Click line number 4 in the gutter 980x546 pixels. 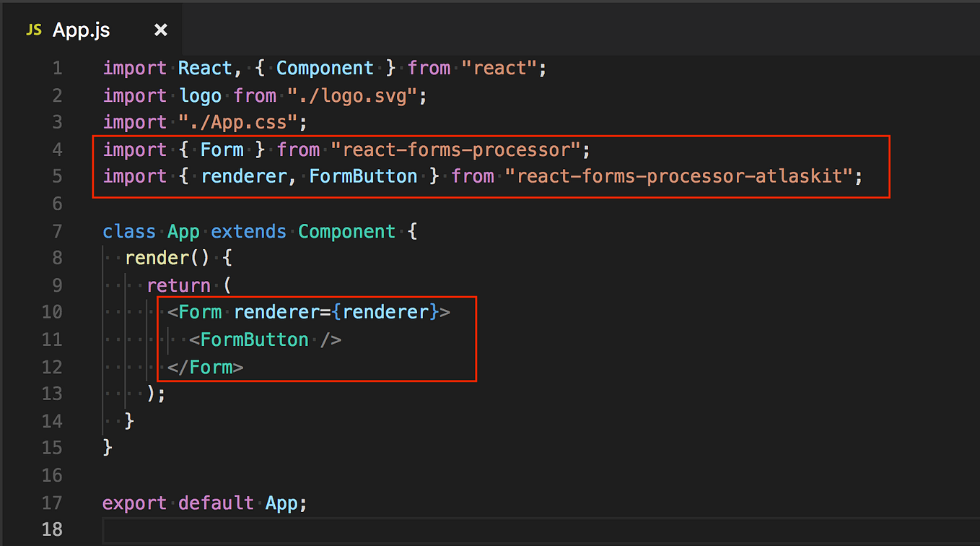pos(57,149)
